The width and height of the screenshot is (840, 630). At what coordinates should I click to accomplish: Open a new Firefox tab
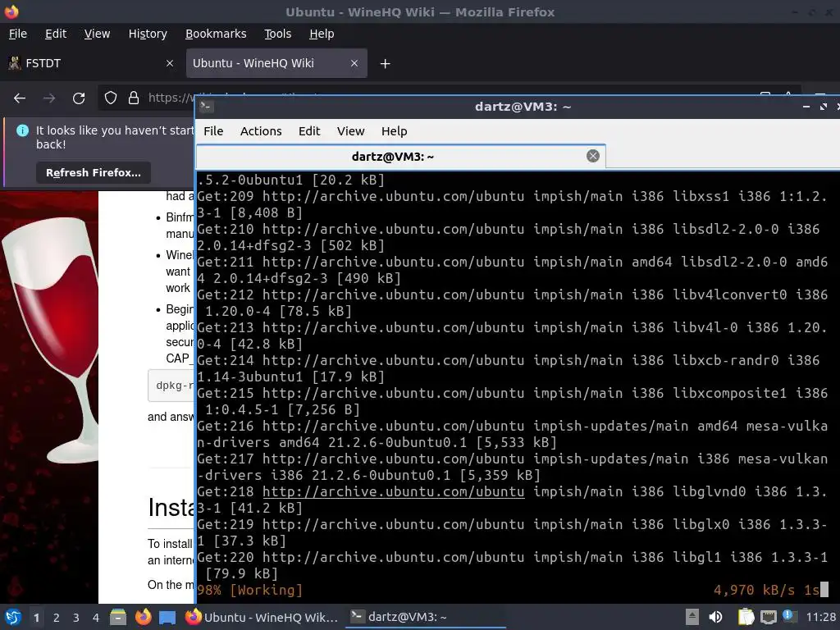[x=386, y=64]
